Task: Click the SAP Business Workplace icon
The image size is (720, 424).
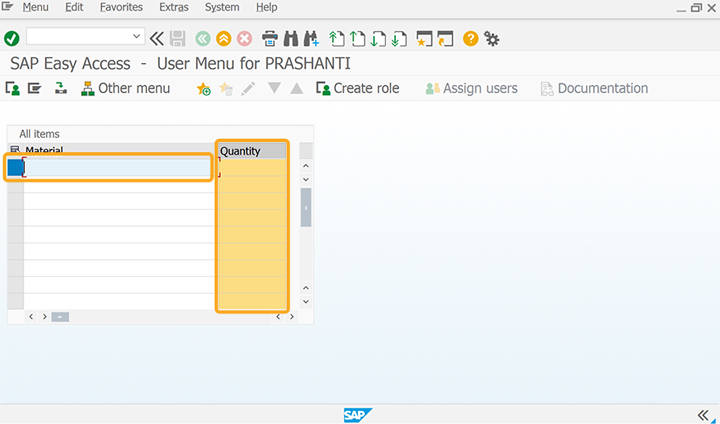Action: click(x=61, y=88)
